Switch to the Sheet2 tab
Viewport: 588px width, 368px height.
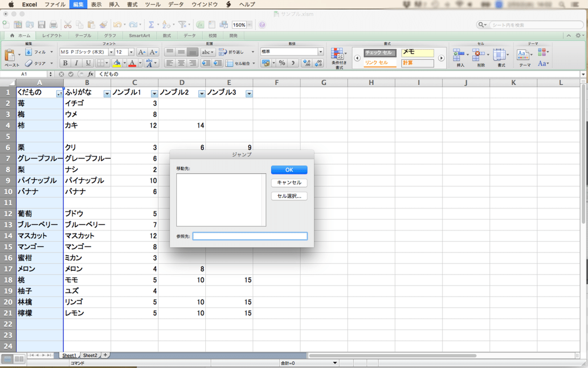click(90, 355)
